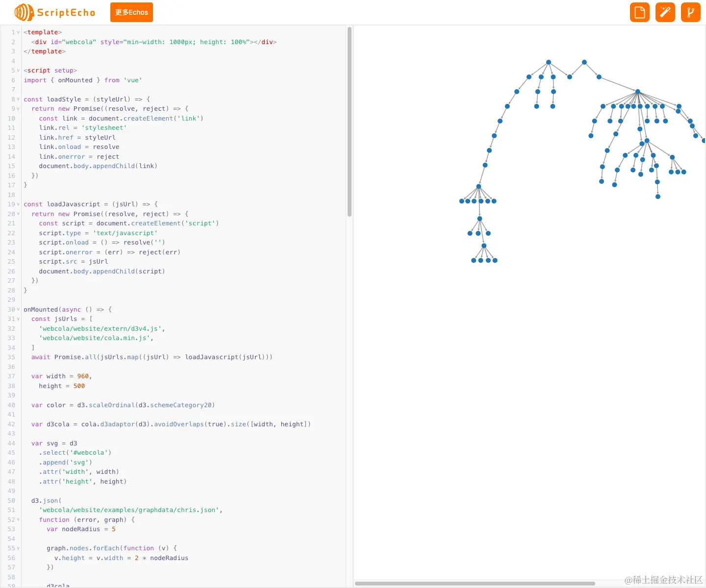This screenshot has width=706, height=588.
Task: Collapse the template block at line 1
Action: click(x=19, y=32)
